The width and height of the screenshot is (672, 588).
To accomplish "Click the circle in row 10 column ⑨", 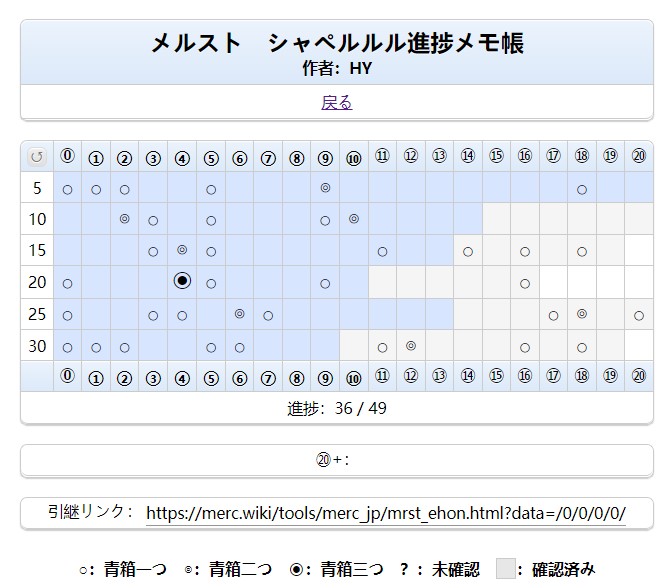I will pos(325,221).
